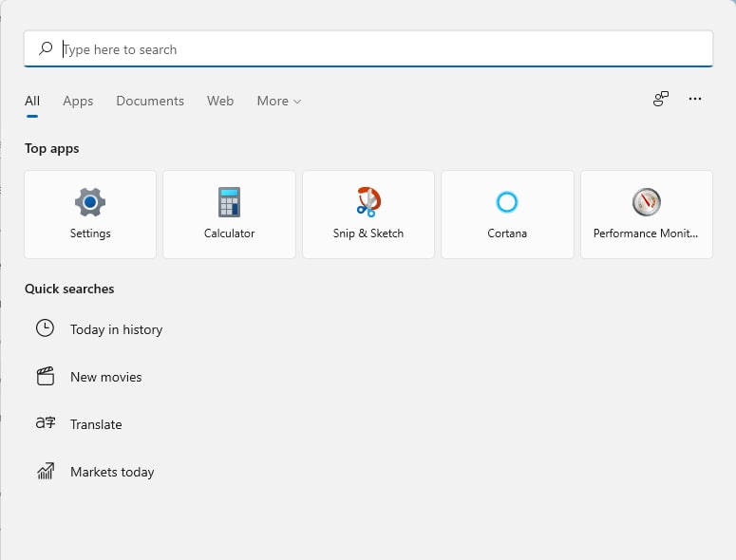Open the Settings gear icon
The width and height of the screenshot is (736, 560).
[x=90, y=202]
